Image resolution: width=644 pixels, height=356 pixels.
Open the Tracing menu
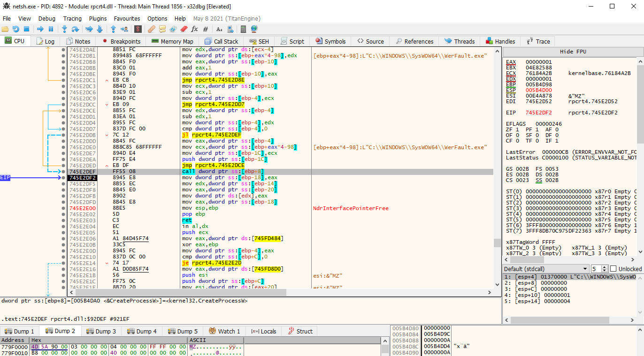tap(72, 18)
